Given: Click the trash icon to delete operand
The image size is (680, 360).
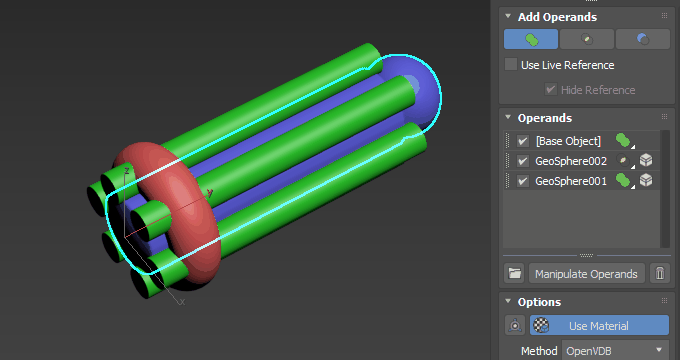Looking at the screenshot, I should pos(660,274).
